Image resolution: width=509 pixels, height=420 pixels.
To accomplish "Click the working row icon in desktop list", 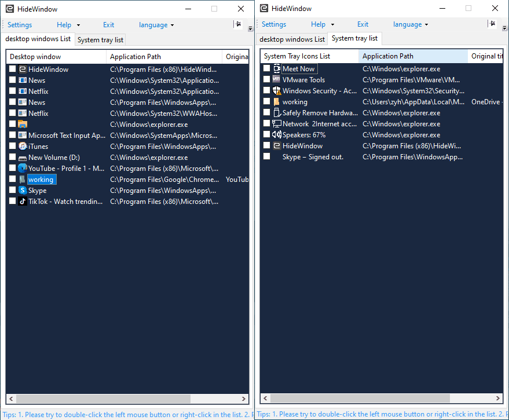I will tap(23, 180).
